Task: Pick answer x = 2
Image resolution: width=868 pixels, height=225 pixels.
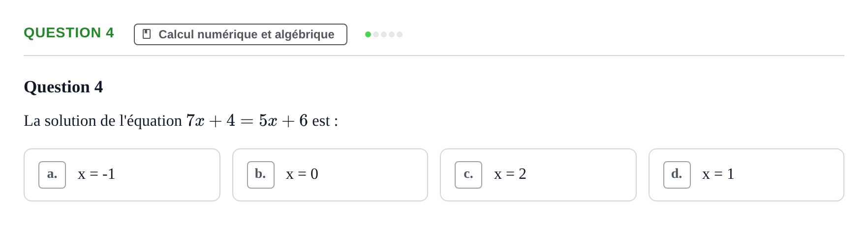Action: (x=538, y=175)
